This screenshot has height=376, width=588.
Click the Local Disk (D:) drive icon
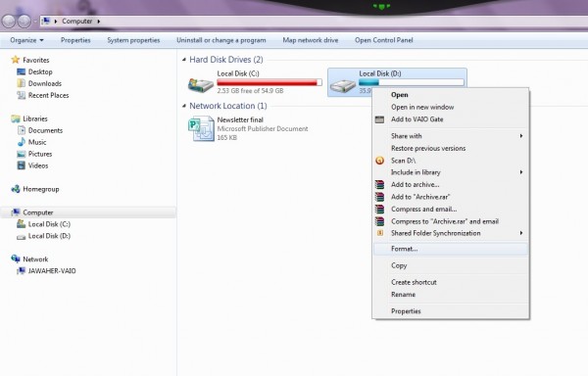tap(342, 86)
